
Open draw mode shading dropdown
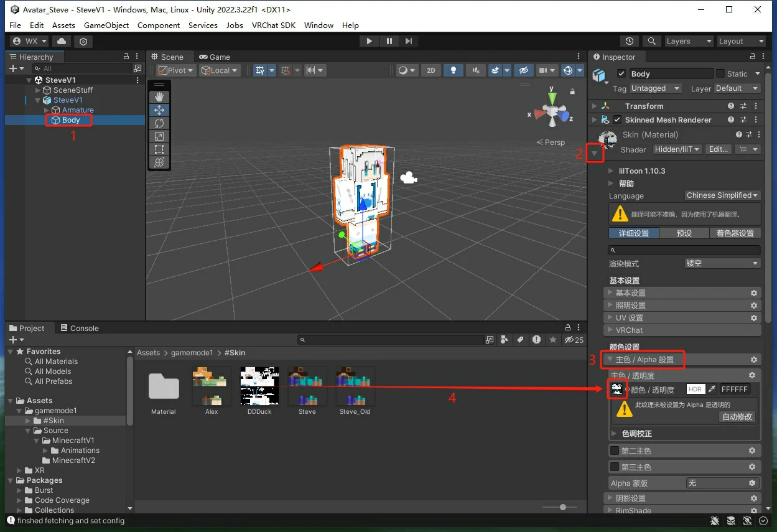(407, 70)
